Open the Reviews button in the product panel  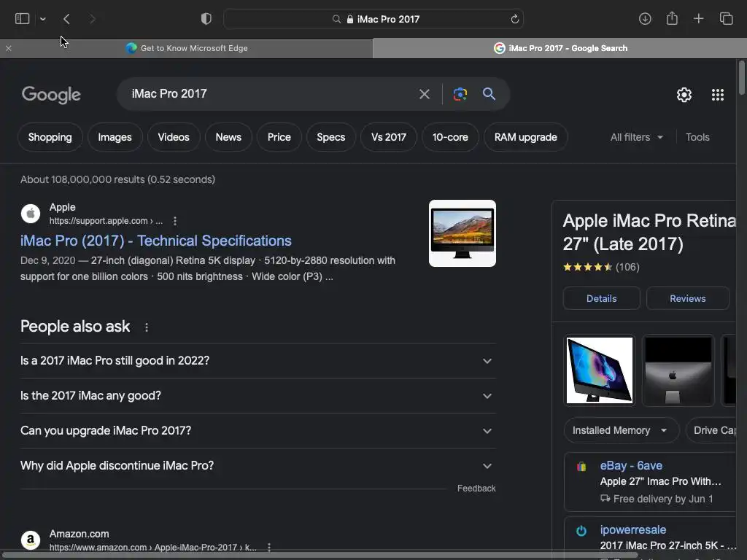pyautogui.click(x=687, y=298)
